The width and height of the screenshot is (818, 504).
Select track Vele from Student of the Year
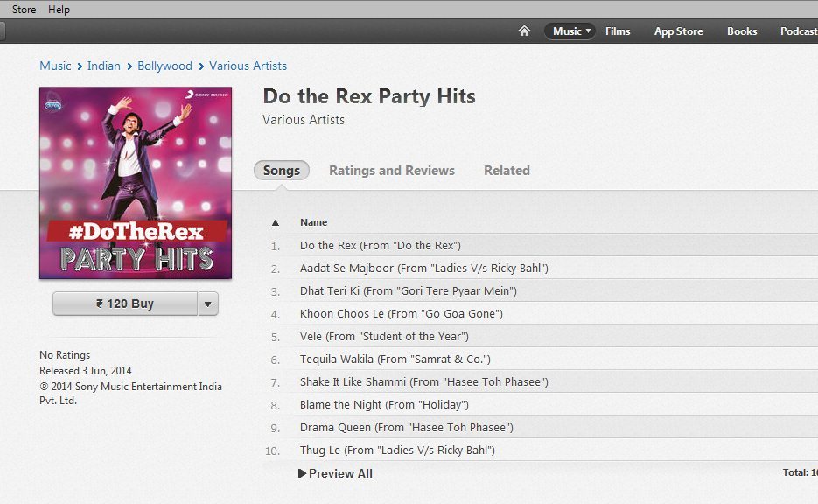tap(541, 337)
